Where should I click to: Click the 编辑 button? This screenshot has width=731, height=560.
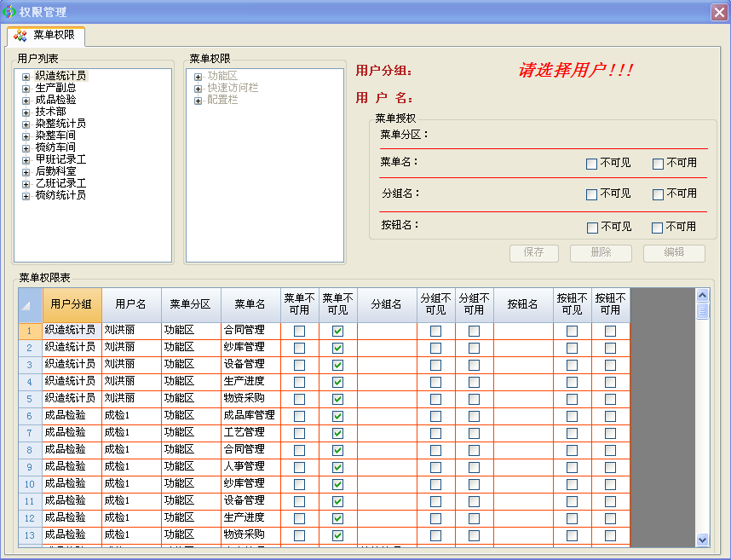pyautogui.click(x=674, y=253)
